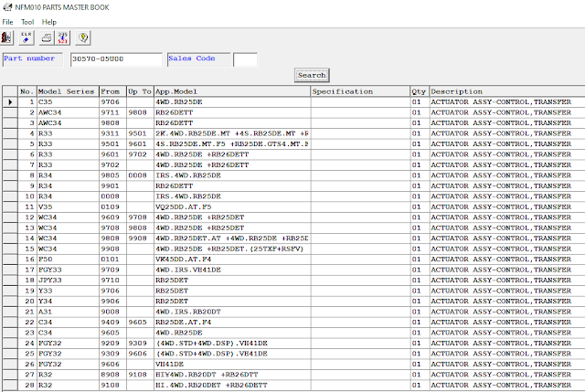Click the FGY33 model series cell

click(68, 270)
